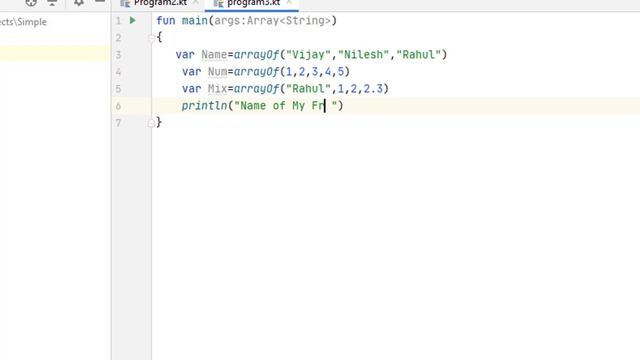Switch to the Program2.kt tab
The width and height of the screenshot is (640, 360).
point(160,3)
